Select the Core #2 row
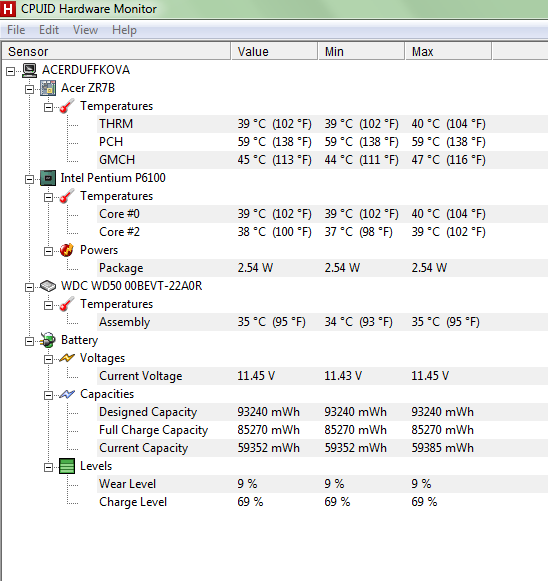548x581 pixels. pos(322,232)
